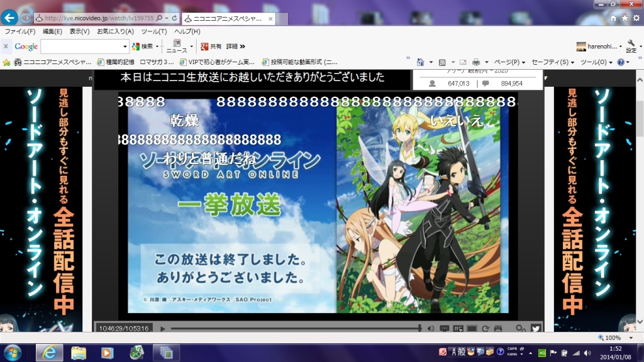Open the ファイル(F) menu
This screenshot has width=644, height=362.
(x=19, y=31)
